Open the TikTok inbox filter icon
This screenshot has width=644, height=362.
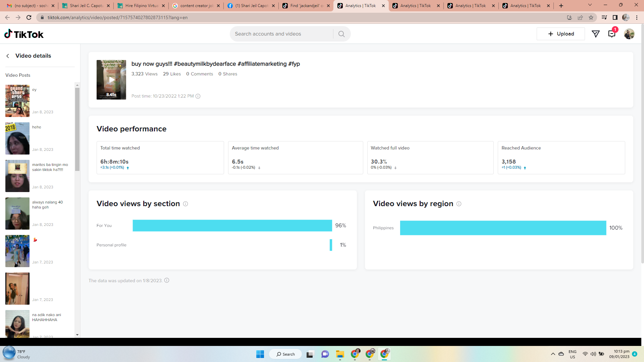(x=595, y=34)
